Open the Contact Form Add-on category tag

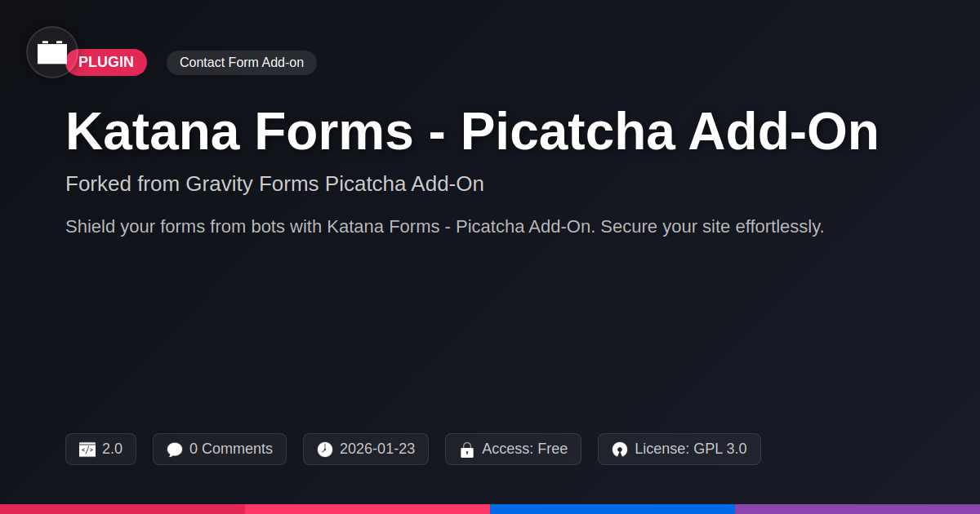(x=242, y=63)
